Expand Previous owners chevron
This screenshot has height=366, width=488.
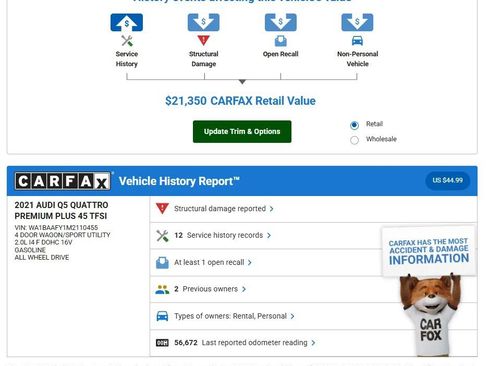click(244, 289)
